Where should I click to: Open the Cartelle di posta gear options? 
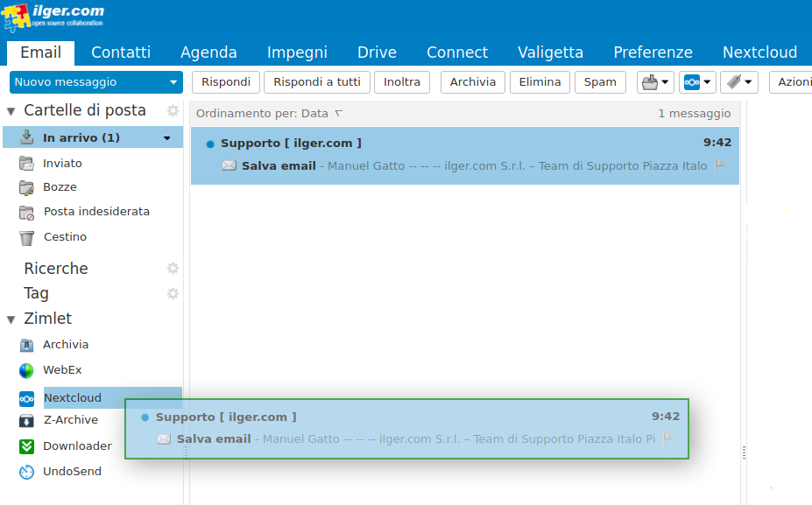173,111
